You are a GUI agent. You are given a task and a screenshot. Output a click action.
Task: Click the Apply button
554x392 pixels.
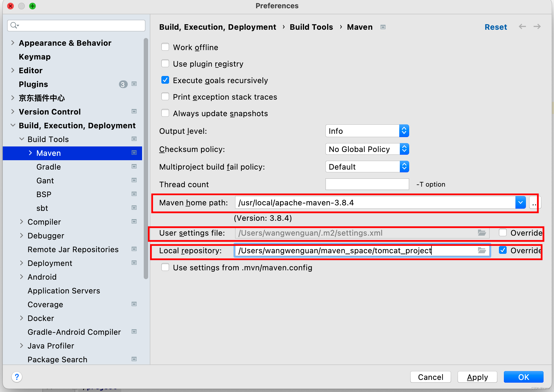coord(477,377)
